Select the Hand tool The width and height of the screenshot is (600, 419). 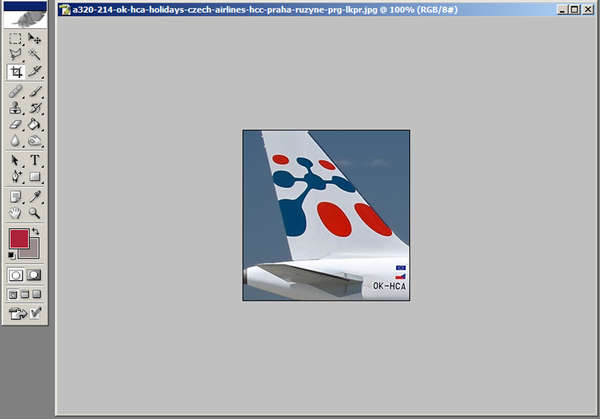15,213
